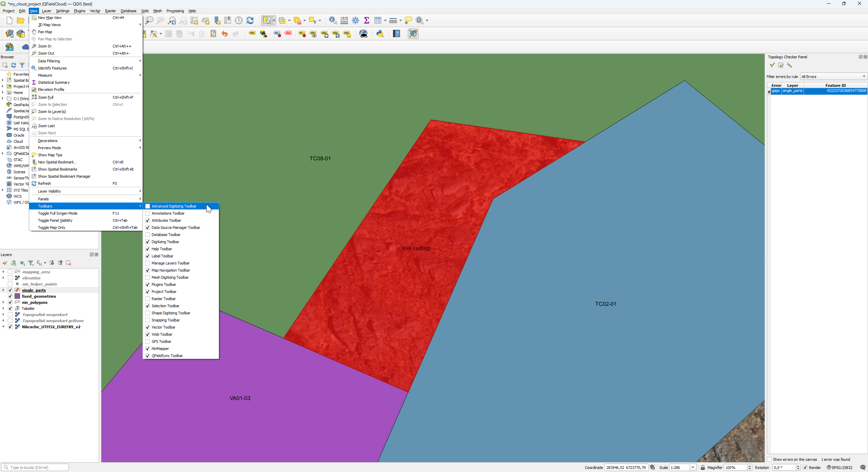Screen dimensions: 868x472
Task: Click the Topology Checker toolbar button
Action: pos(413,34)
